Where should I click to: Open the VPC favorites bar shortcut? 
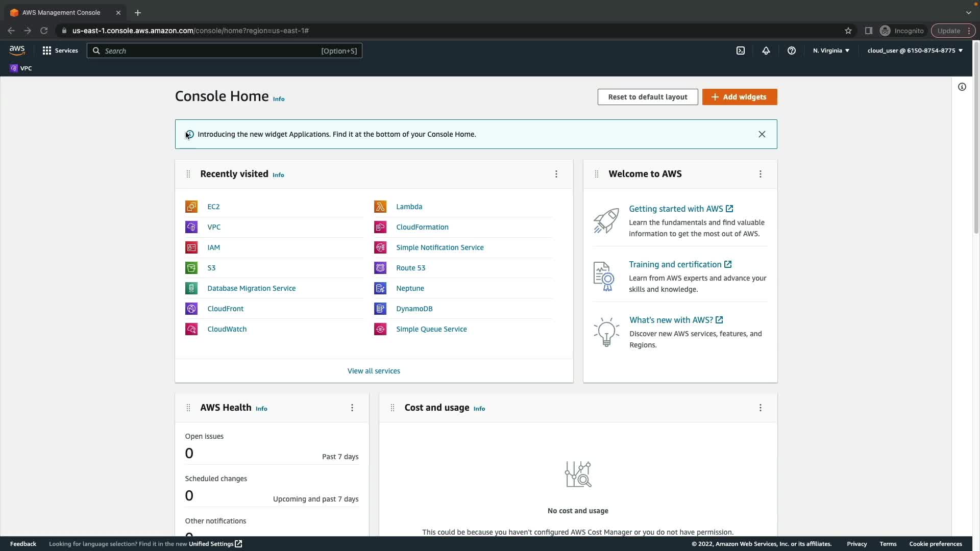(x=21, y=68)
